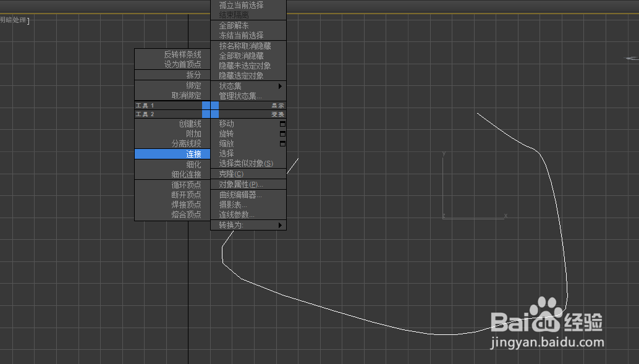Select the 创建线 command
Screen dimensions: 639x364
pos(192,123)
